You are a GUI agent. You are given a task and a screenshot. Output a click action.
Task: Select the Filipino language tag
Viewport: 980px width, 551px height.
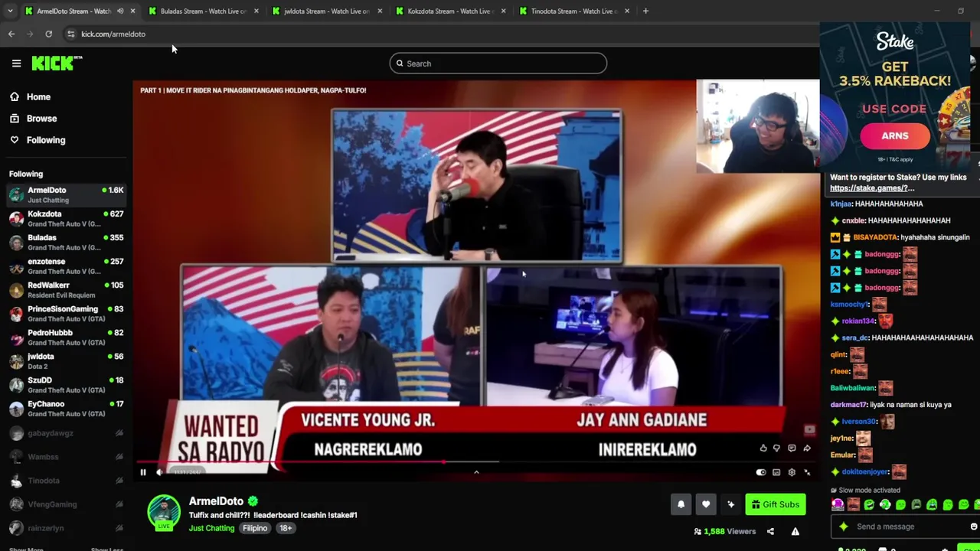tap(255, 528)
